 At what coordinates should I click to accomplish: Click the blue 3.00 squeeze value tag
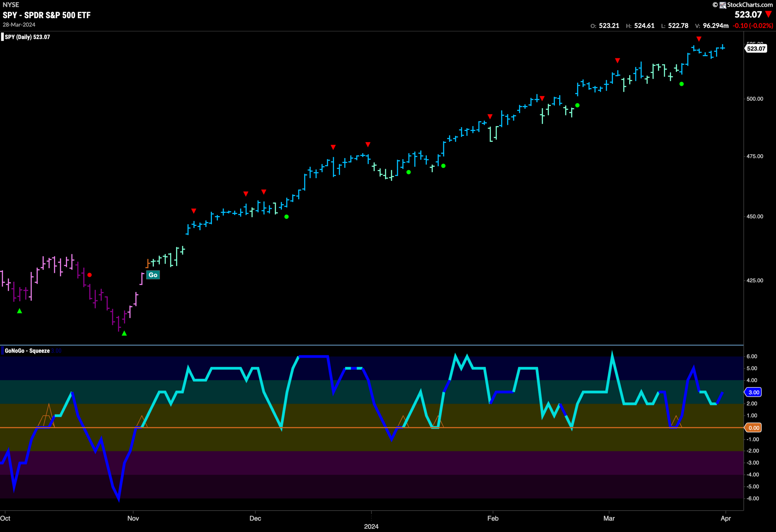753,392
